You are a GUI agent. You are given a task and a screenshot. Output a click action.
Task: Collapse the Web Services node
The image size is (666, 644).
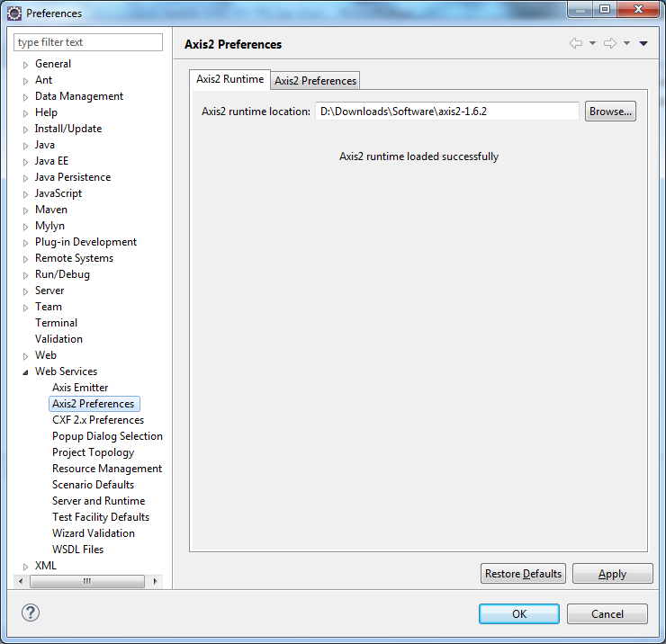[25, 372]
